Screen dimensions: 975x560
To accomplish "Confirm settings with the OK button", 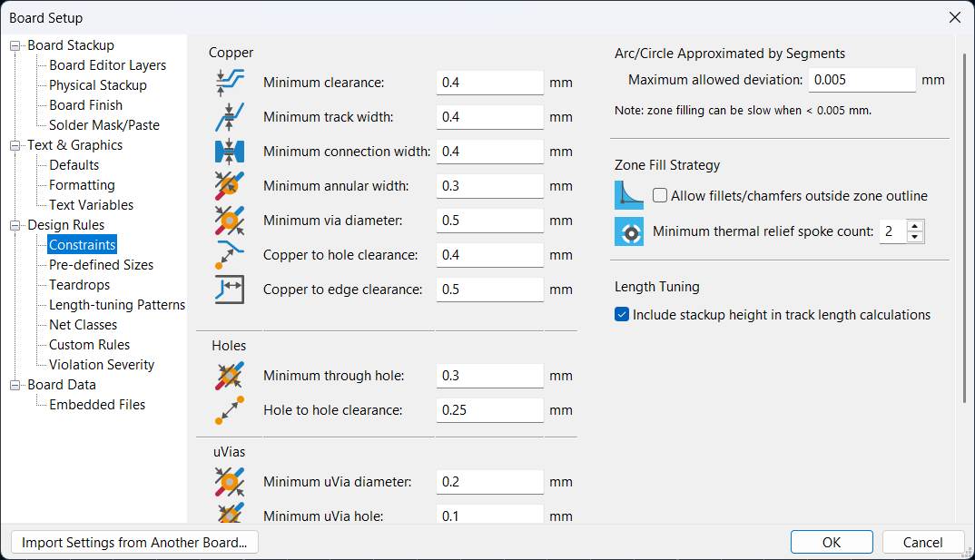I will pos(832,543).
